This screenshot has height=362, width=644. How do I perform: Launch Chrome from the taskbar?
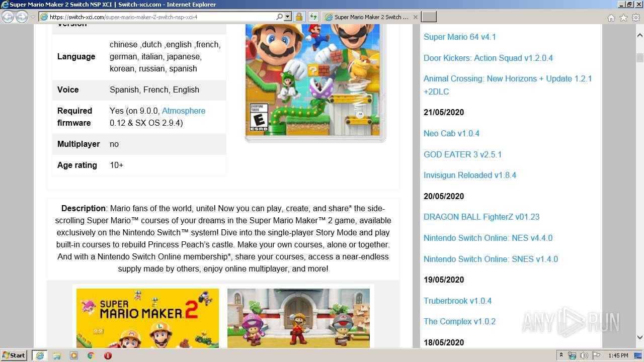point(91,355)
